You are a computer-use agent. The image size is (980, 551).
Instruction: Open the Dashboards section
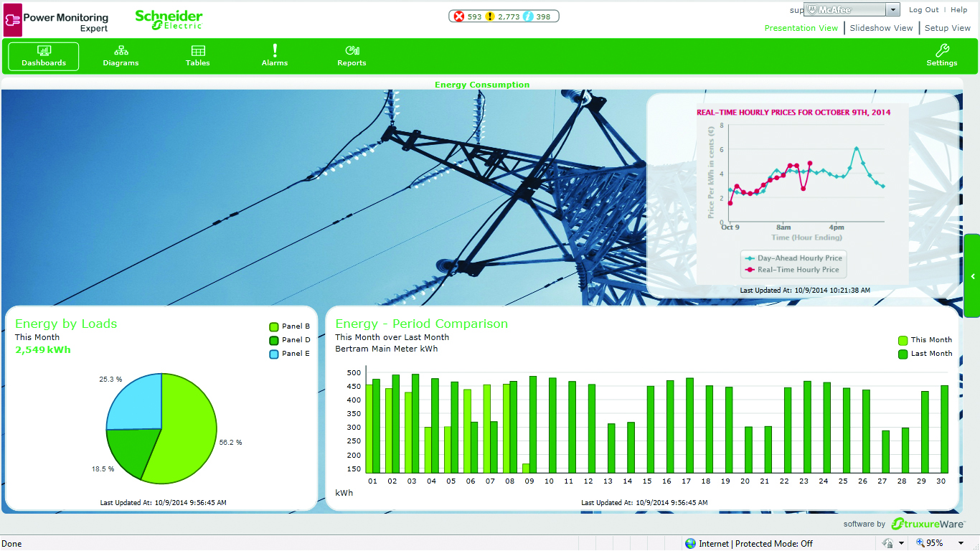[44, 56]
